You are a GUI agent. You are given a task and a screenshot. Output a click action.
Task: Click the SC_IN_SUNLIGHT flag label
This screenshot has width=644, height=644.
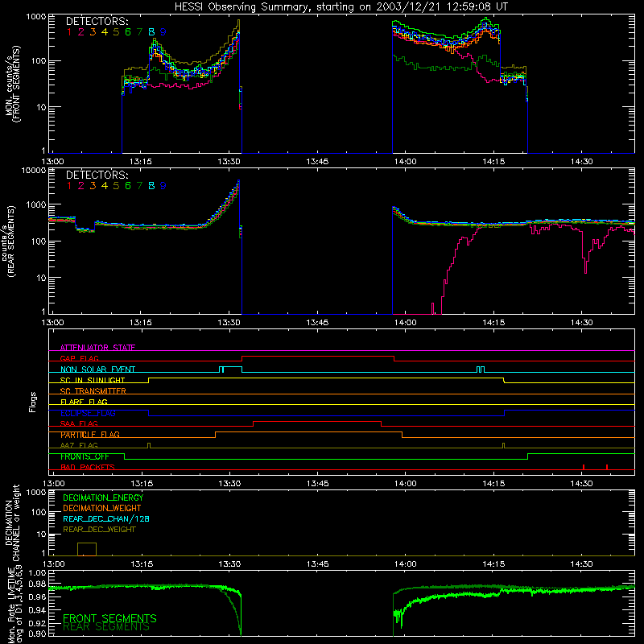point(93,380)
